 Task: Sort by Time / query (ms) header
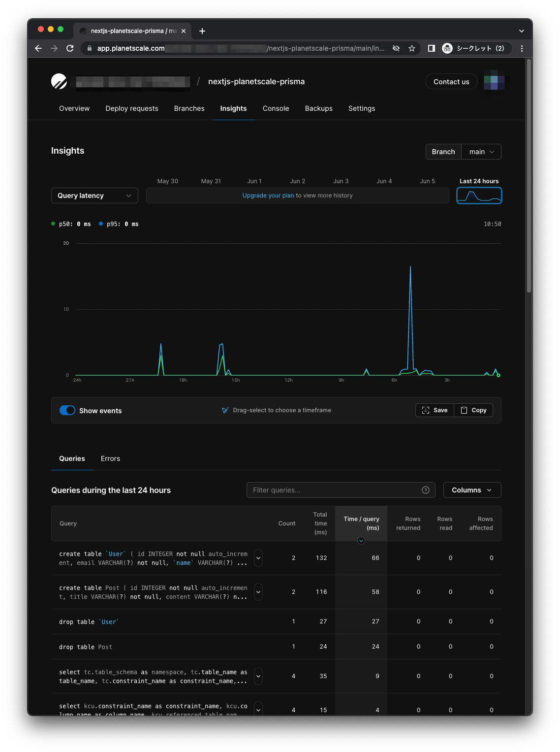coord(361,523)
